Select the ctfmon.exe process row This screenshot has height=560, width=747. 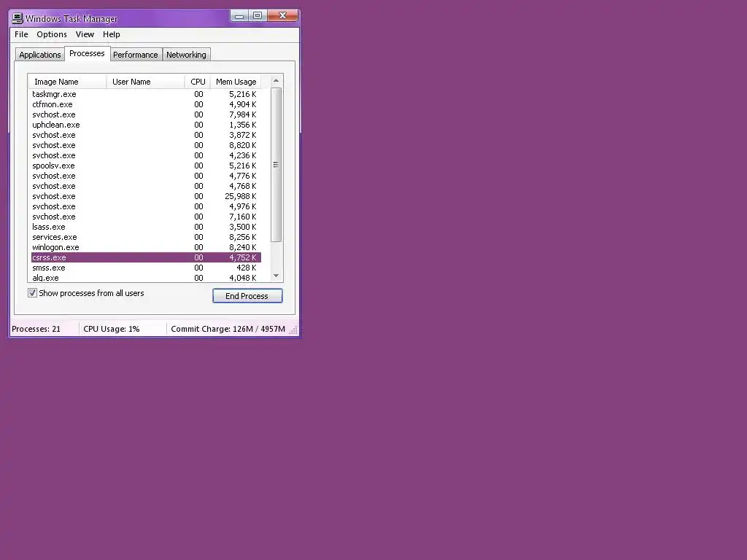coord(146,104)
